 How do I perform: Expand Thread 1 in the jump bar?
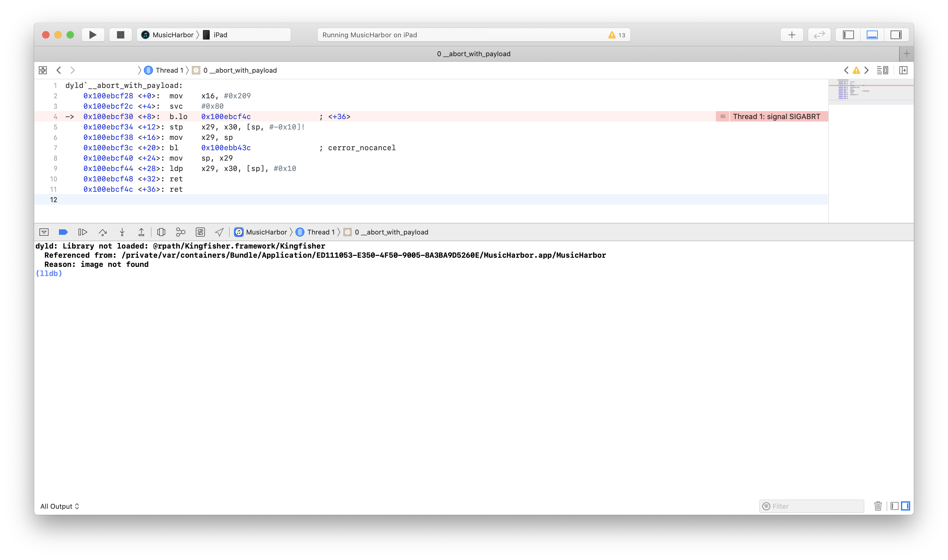(170, 70)
